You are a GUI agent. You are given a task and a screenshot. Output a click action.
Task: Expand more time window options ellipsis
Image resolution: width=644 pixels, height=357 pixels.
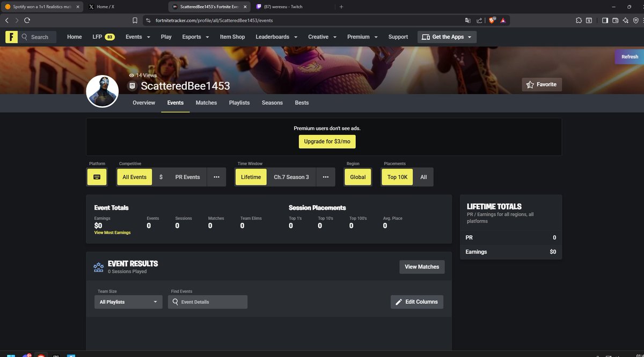coord(325,177)
